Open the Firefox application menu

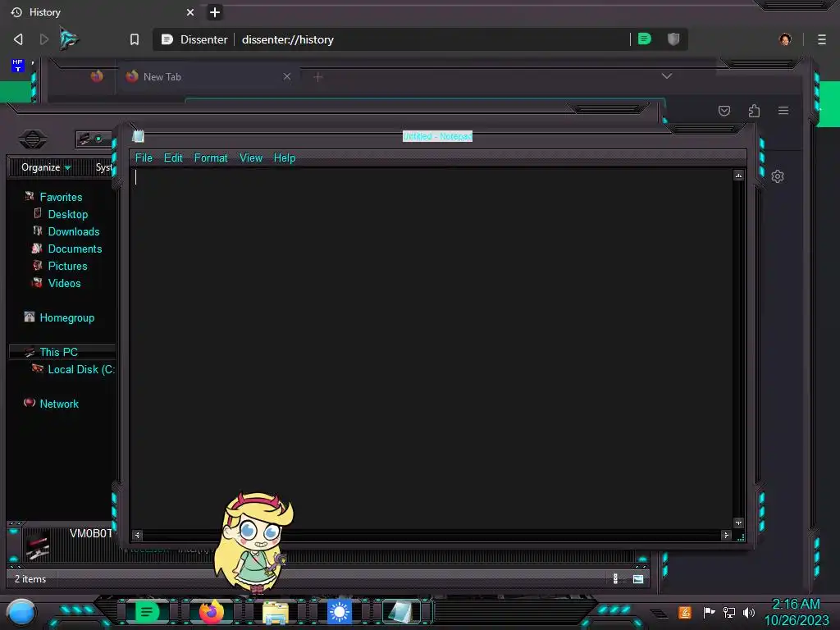(x=783, y=111)
